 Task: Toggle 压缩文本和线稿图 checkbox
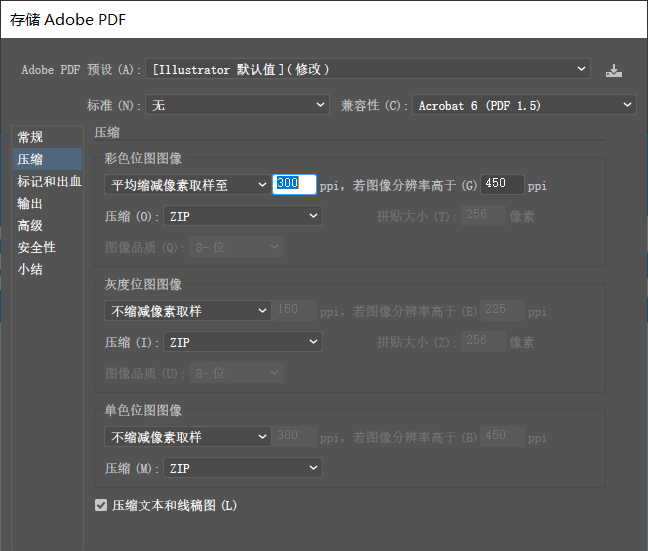101,505
